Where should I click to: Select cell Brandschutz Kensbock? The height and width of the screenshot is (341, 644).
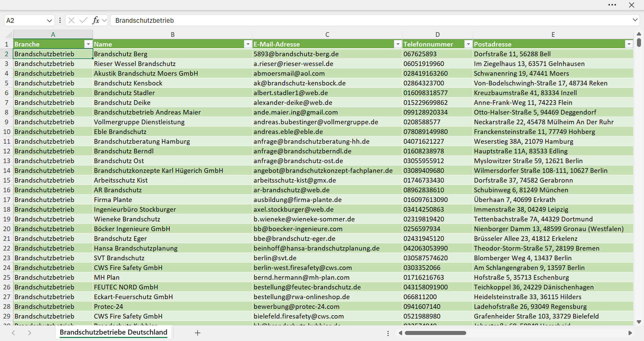point(172,83)
